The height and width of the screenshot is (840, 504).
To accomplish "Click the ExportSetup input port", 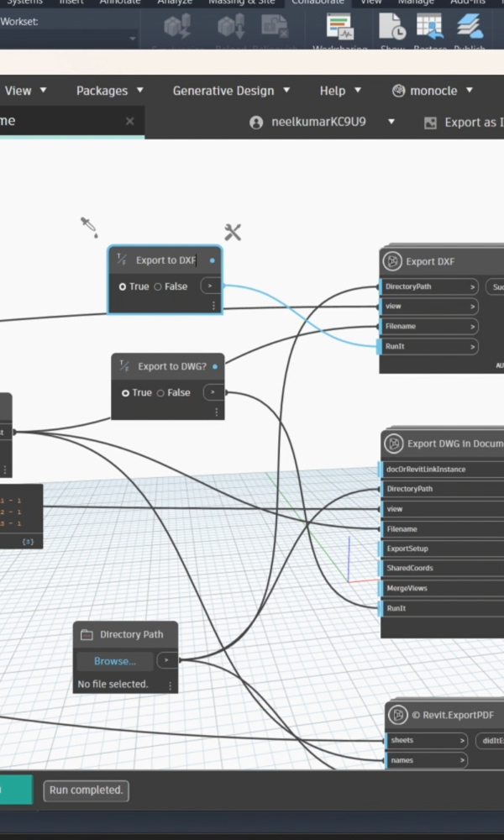I will pos(443,549).
